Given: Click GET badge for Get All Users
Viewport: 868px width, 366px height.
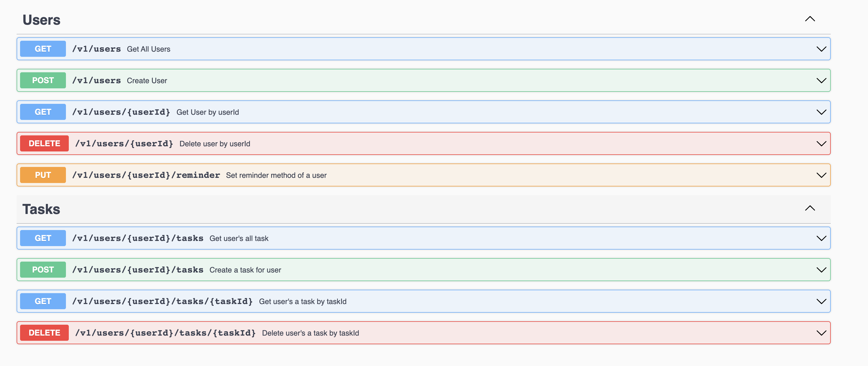Looking at the screenshot, I should click(x=43, y=49).
